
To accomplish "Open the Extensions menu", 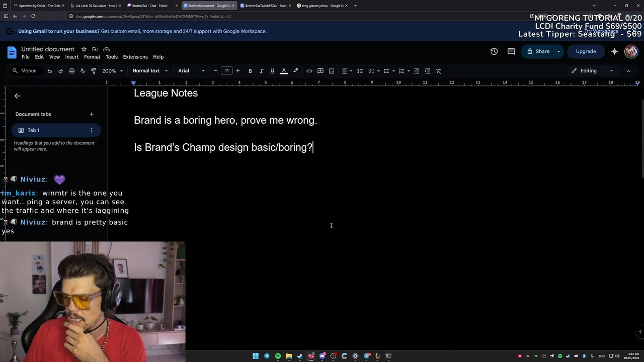I will point(135,57).
